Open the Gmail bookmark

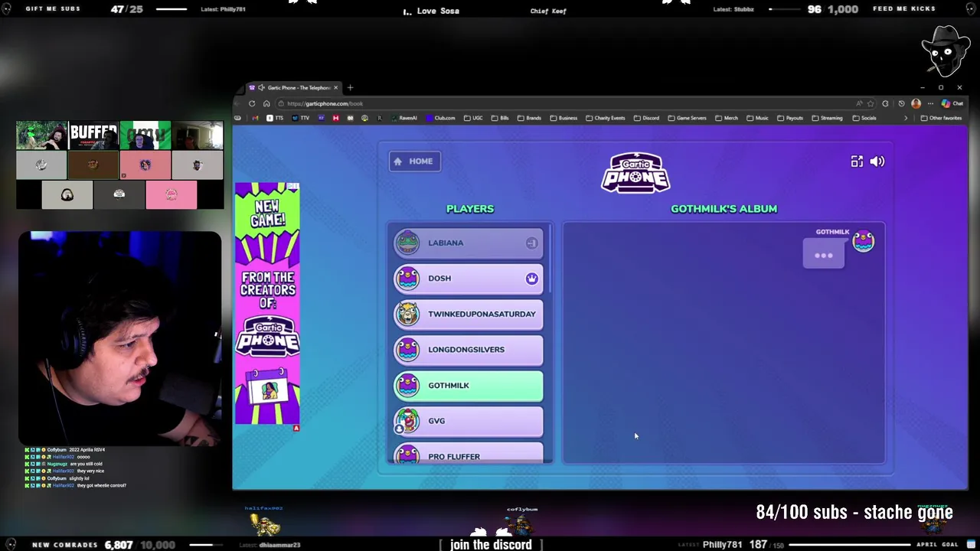tap(255, 118)
